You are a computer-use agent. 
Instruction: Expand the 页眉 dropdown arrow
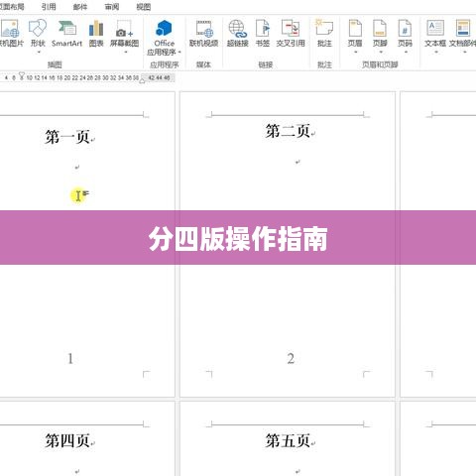(x=356, y=53)
